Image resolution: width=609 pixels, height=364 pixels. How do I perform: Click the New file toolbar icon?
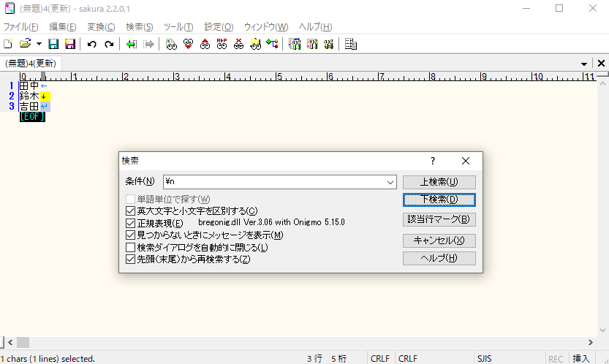(x=8, y=44)
